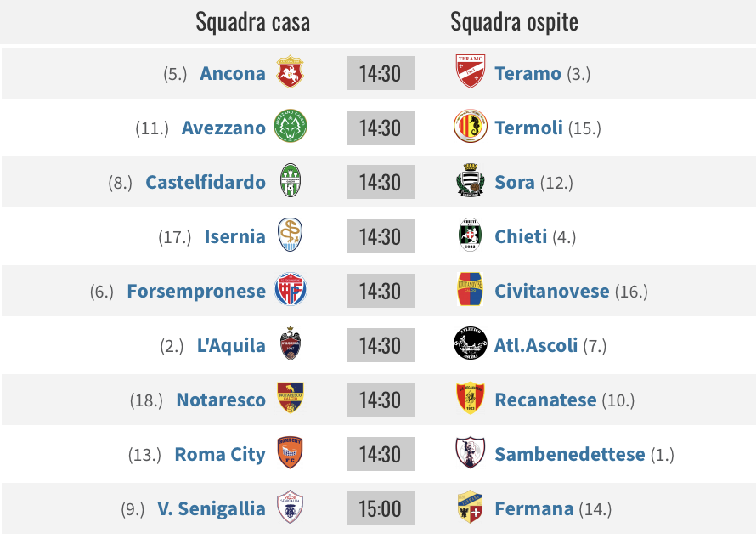
Task: Click the Roma City orange shield
Action: 291,452
